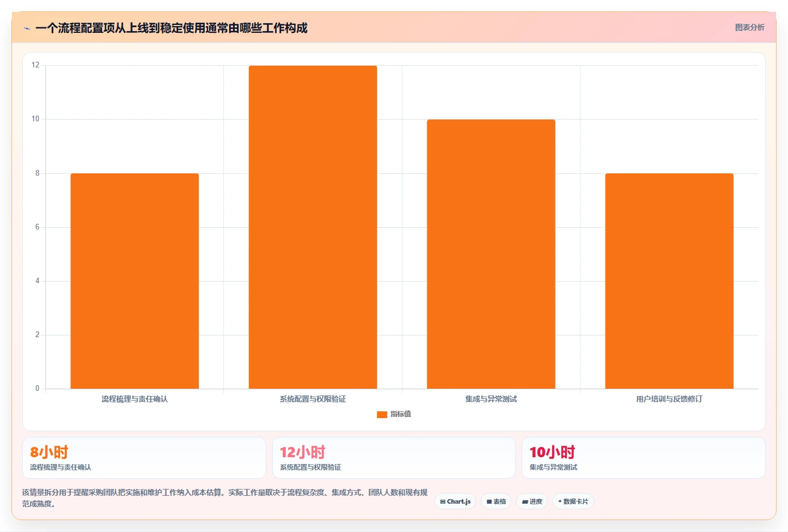Toggle the 指标值 legend color swatch
Image resolution: width=788 pixels, height=532 pixels.
[382, 414]
